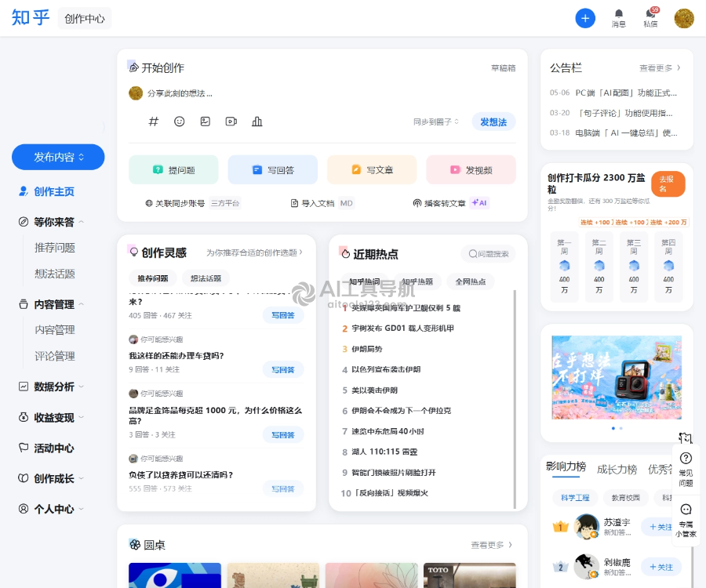Click search icon in 问题搜索 box
Image resolution: width=706 pixels, height=588 pixels.
point(473,254)
